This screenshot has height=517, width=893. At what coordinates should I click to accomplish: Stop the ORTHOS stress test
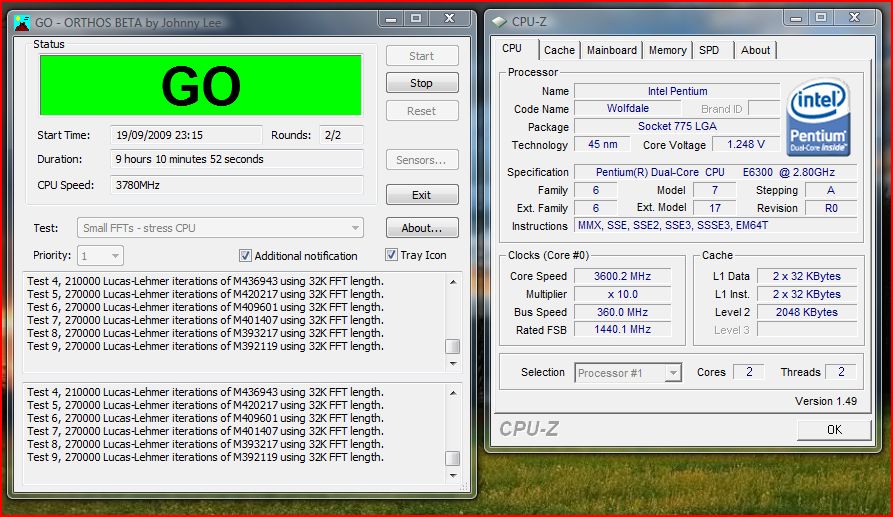(x=421, y=83)
